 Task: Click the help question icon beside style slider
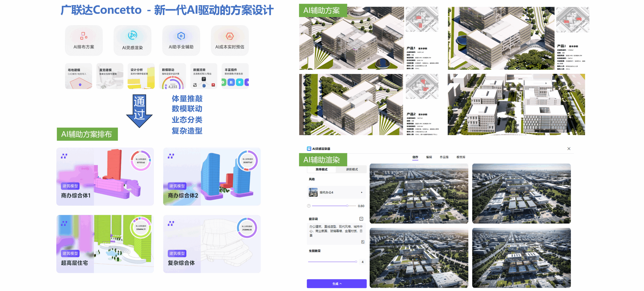pyautogui.click(x=309, y=206)
